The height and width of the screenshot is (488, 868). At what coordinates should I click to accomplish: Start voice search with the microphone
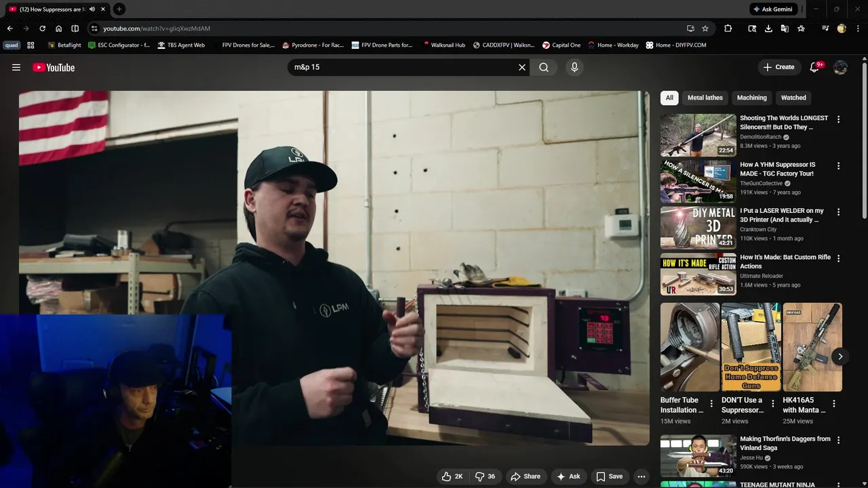[574, 67]
